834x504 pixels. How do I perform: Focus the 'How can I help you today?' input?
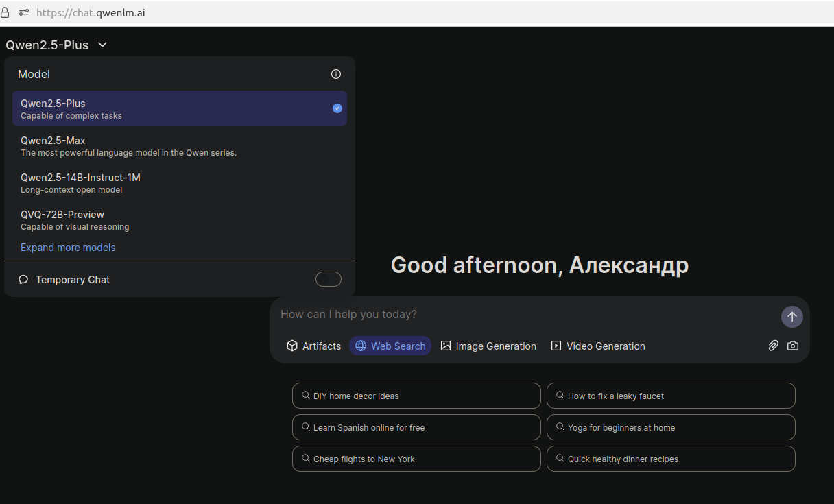point(527,315)
